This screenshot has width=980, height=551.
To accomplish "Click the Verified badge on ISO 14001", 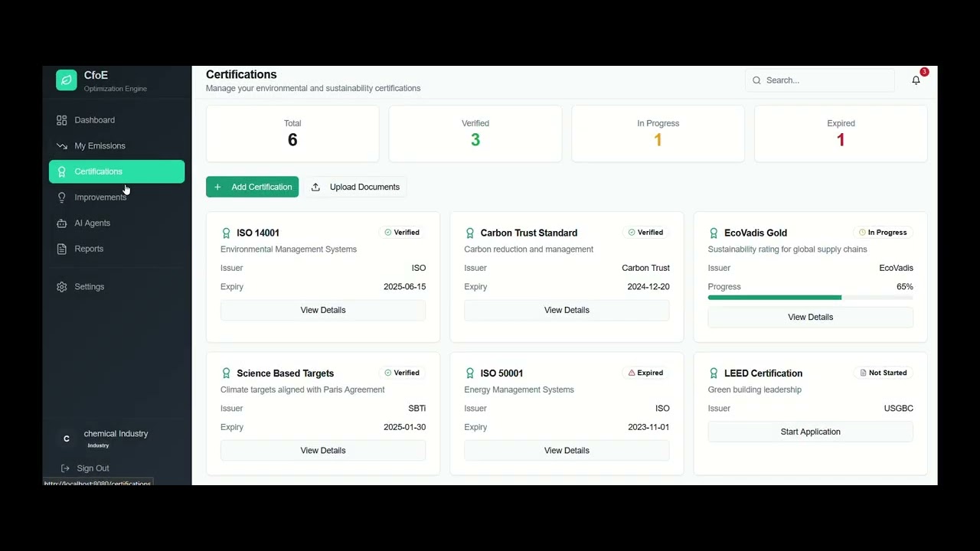I will pyautogui.click(x=402, y=233).
